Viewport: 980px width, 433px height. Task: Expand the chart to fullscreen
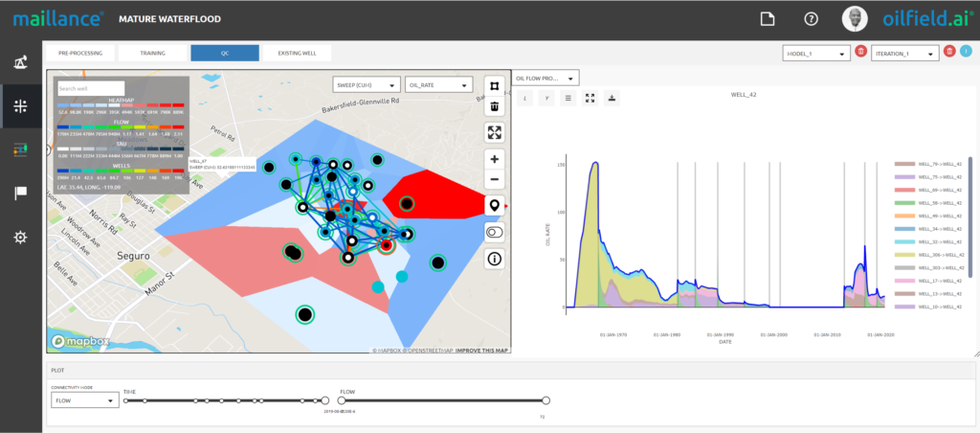click(x=590, y=98)
